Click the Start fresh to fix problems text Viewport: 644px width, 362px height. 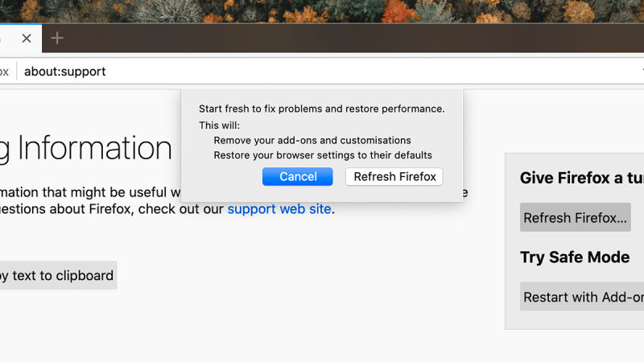coord(321,109)
